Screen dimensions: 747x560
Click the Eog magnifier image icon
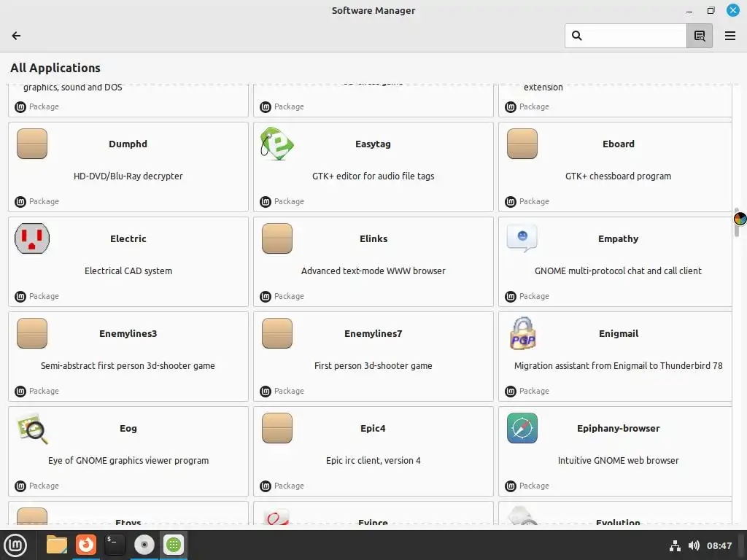click(x=32, y=429)
